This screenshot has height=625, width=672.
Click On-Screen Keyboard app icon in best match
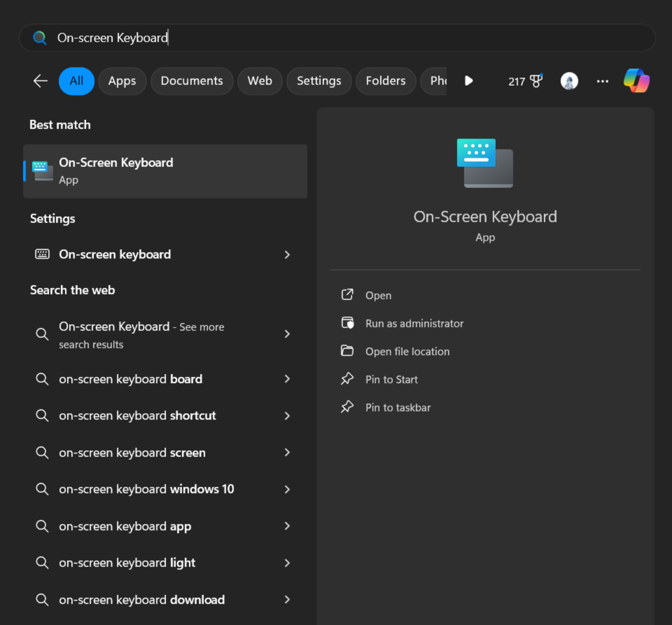pyautogui.click(x=43, y=171)
